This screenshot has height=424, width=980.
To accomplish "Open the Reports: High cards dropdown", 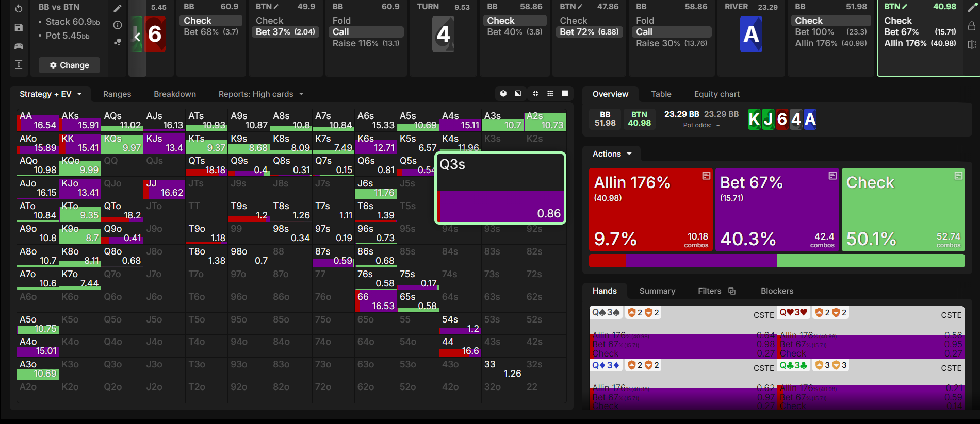I will [261, 94].
